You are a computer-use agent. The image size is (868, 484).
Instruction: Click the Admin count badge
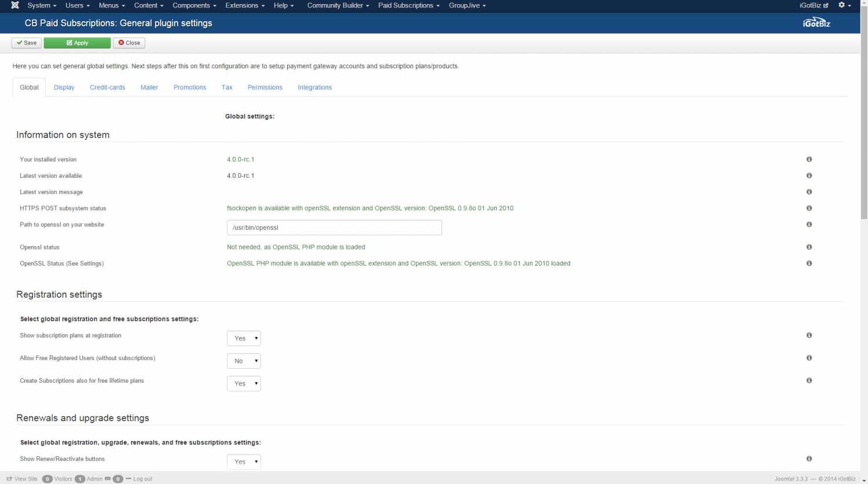(x=80, y=479)
